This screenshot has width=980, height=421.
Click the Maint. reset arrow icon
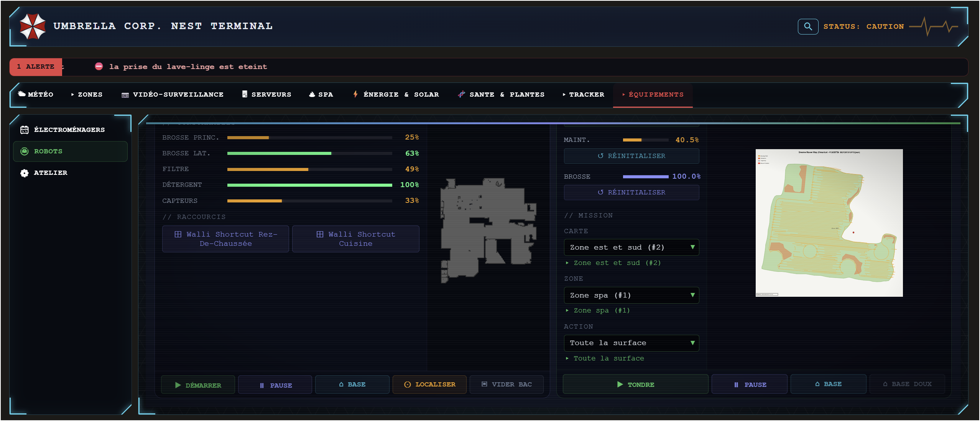point(600,156)
